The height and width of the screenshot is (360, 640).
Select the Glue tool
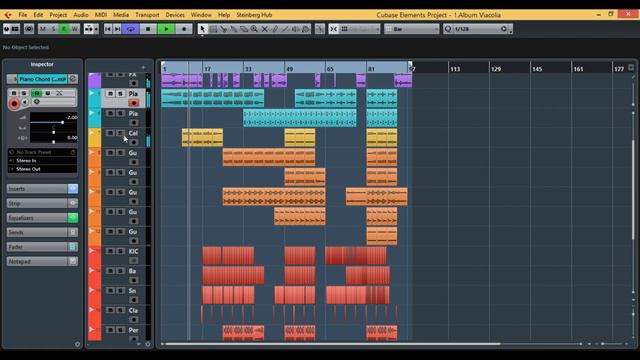[233, 29]
